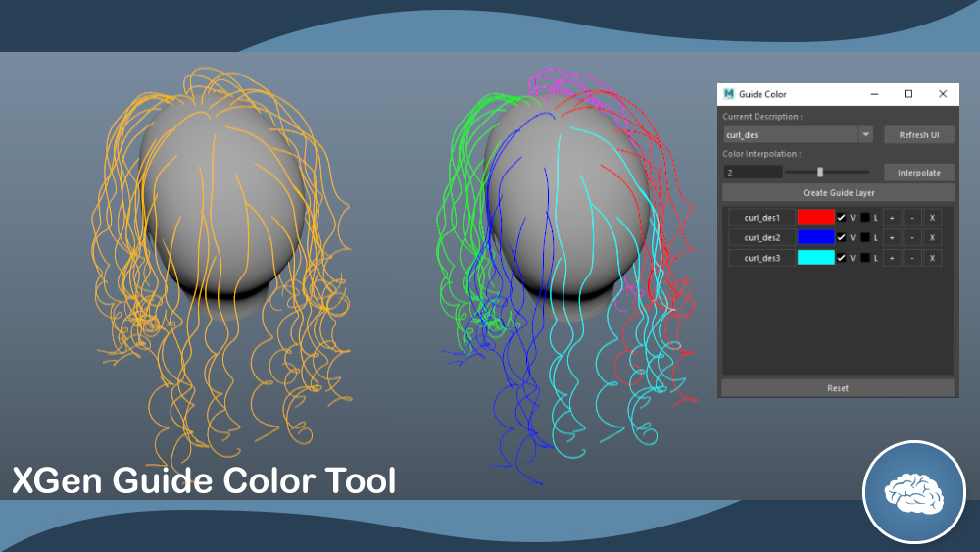The width and height of the screenshot is (980, 552).
Task: Delete curl_des1 layer with its X button
Action: (933, 218)
